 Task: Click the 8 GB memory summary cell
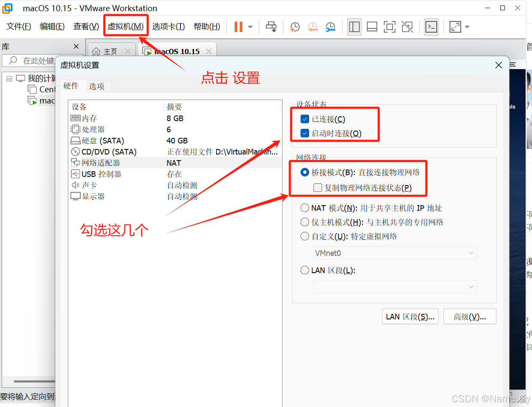[x=175, y=118]
